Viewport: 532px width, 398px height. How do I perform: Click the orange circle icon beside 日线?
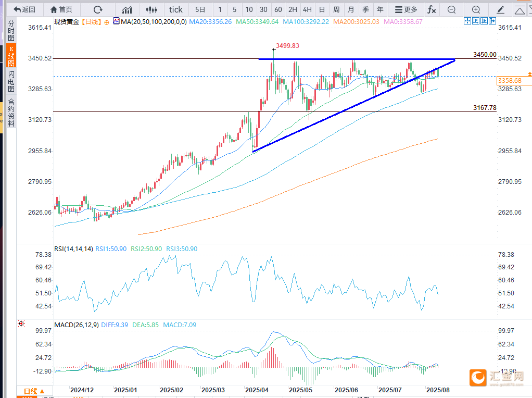pos(107,22)
